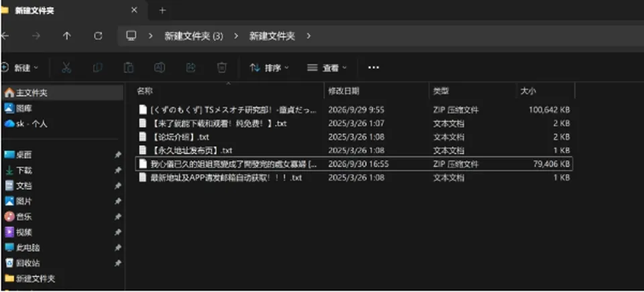Click the Copy icon in toolbar

click(x=98, y=68)
